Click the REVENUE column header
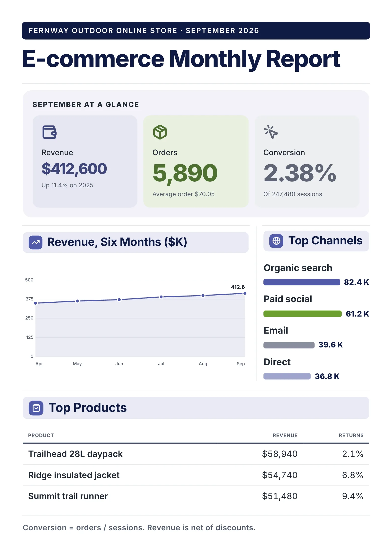The height and width of the screenshot is (555, 392). [285, 435]
